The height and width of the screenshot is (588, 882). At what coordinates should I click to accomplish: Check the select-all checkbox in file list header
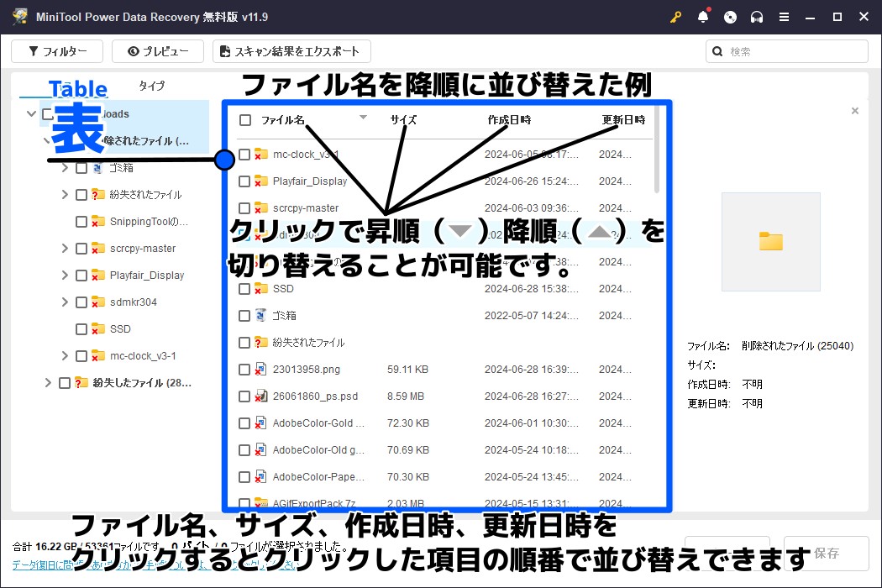pyautogui.click(x=246, y=119)
